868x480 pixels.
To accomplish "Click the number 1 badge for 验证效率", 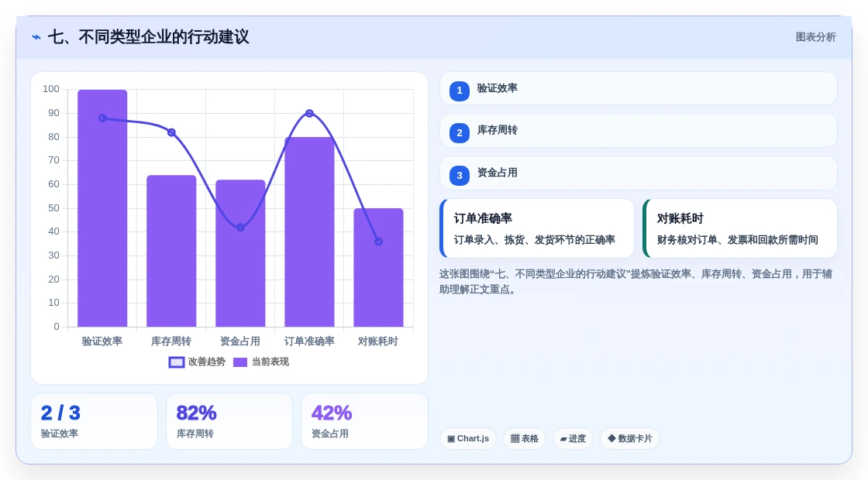I will (460, 91).
